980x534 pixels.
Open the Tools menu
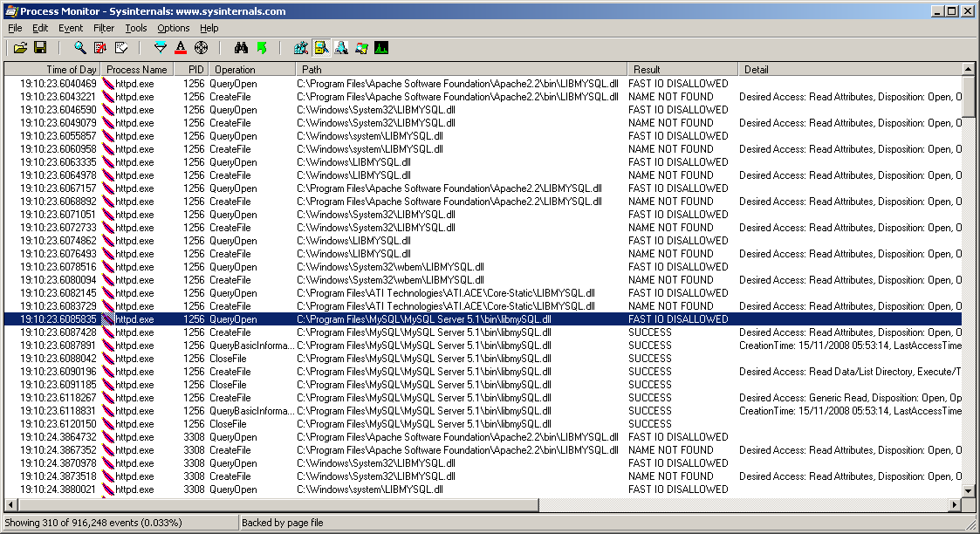point(135,28)
